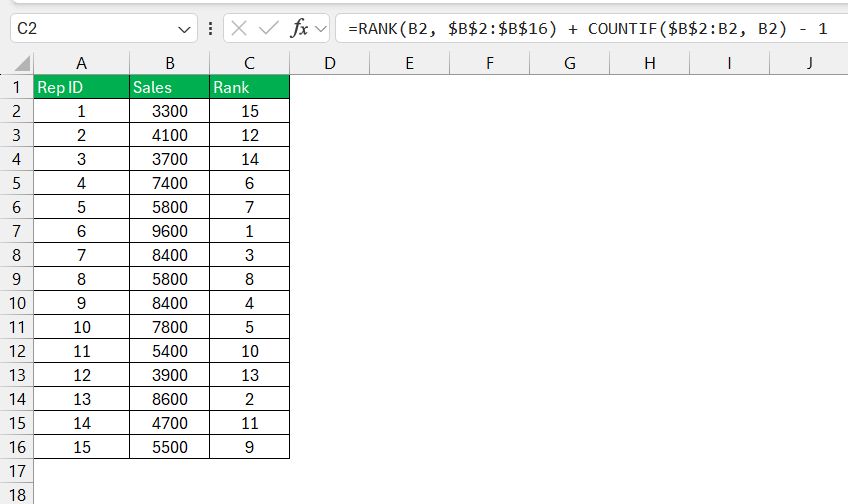The height and width of the screenshot is (504, 848).
Task: Click the Select All corner triangle
Action: 22,64
